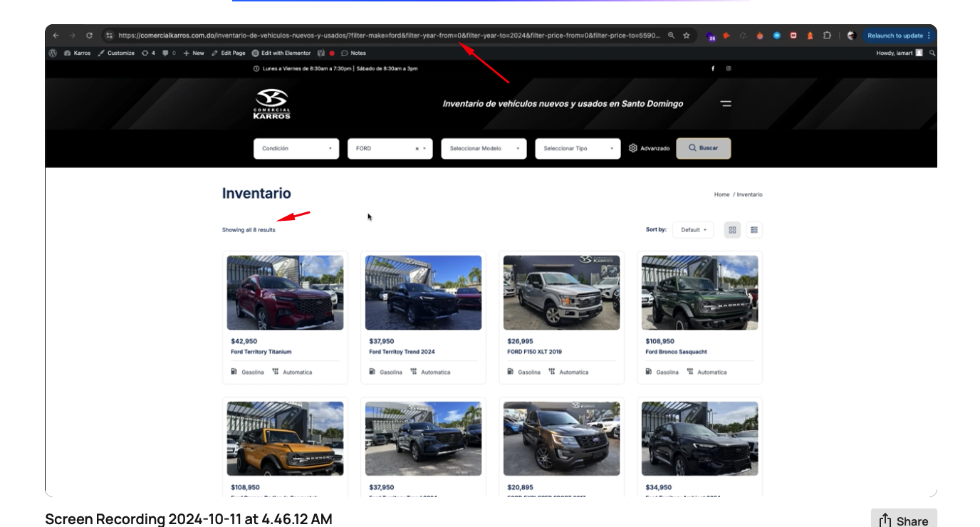Open the Condición dropdown
This screenshot has width=980, height=527.
296,148
